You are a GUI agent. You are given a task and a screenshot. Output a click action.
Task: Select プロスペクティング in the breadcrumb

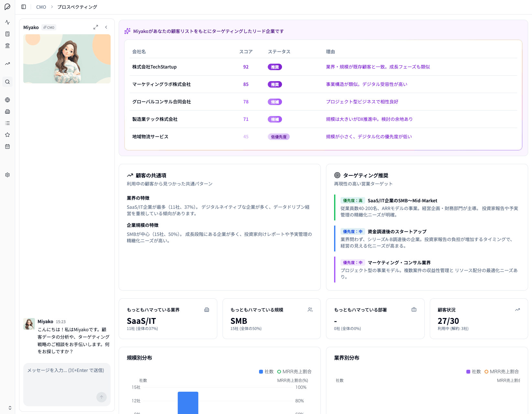pos(77,6)
